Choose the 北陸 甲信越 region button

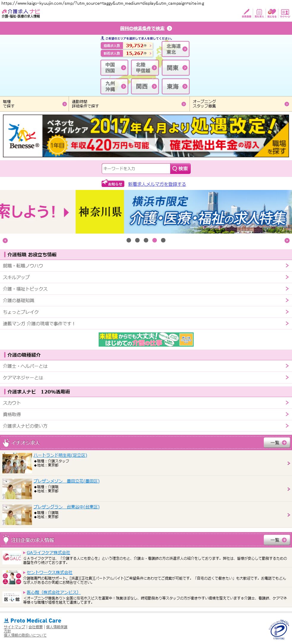tap(145, 68)
